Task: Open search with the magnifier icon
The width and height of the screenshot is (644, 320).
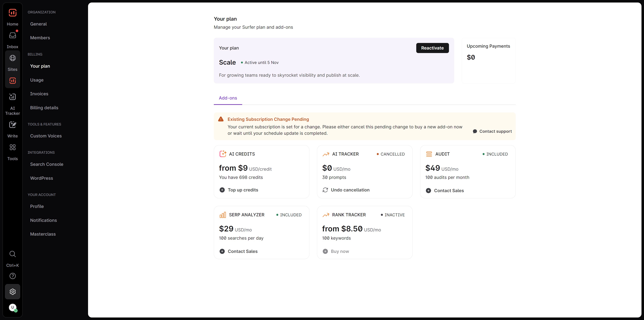Action: [13, 254]
